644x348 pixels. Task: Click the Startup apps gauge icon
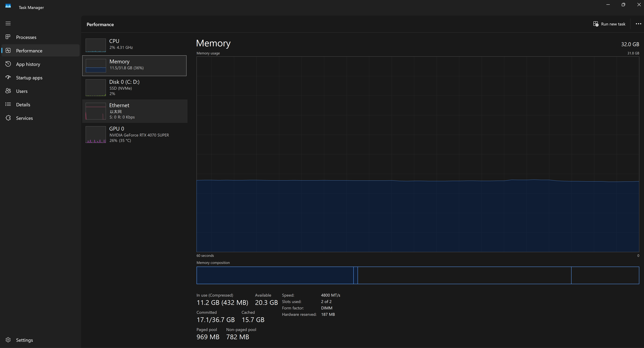[x=8, y=78]
